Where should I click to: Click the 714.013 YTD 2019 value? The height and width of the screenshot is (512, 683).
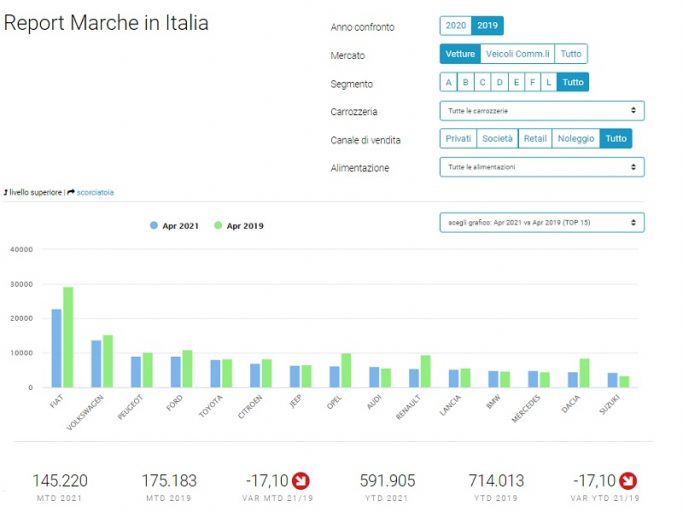point(496,481)
